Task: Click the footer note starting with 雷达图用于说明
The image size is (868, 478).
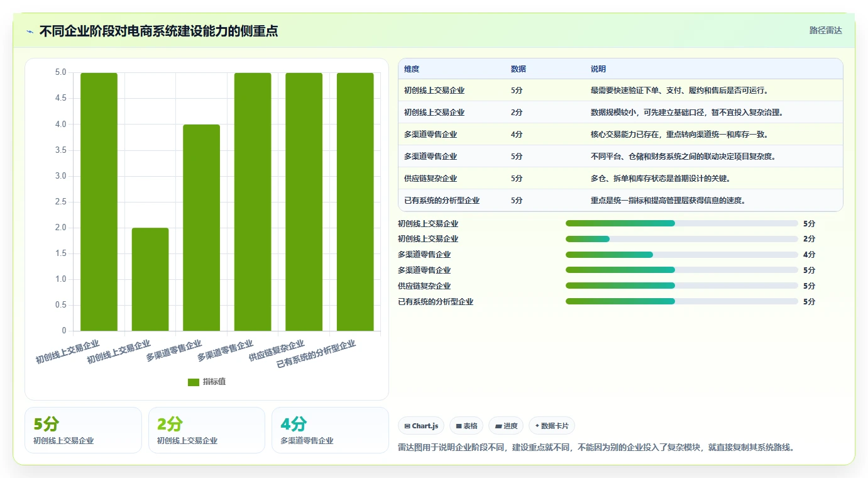Action: 596,448
